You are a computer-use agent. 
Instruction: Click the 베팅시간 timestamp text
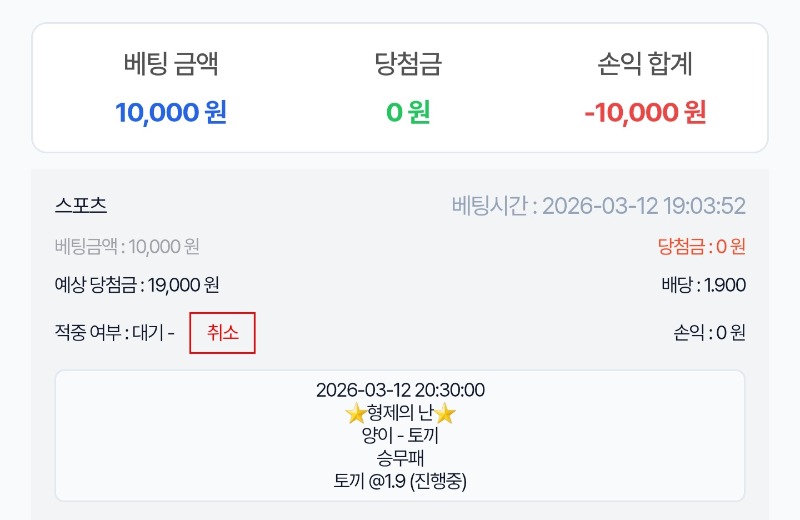[598, 206]
